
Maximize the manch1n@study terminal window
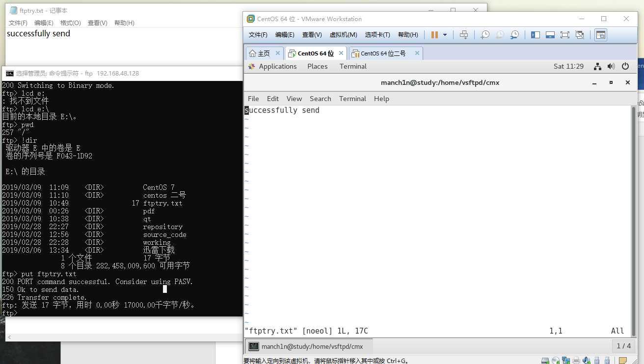(x=611, y=82)
